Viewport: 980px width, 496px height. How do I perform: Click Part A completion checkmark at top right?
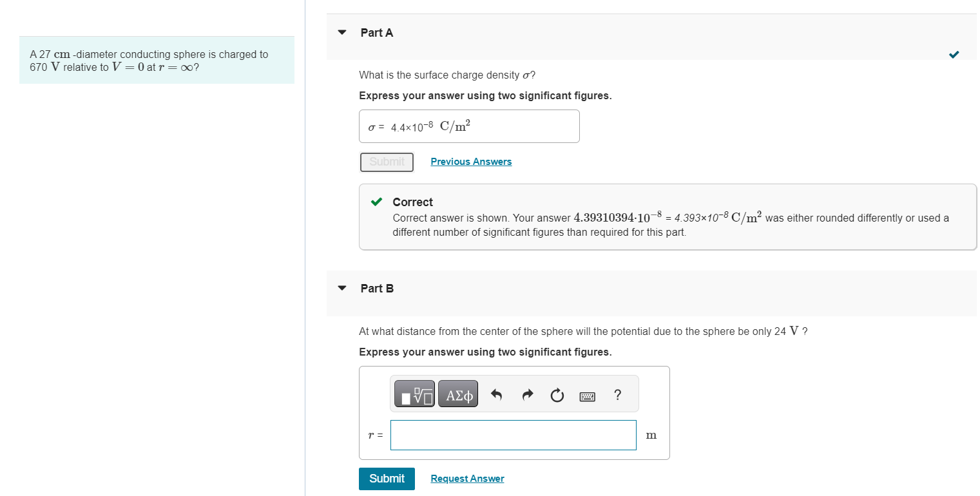[x=954, y=54]
